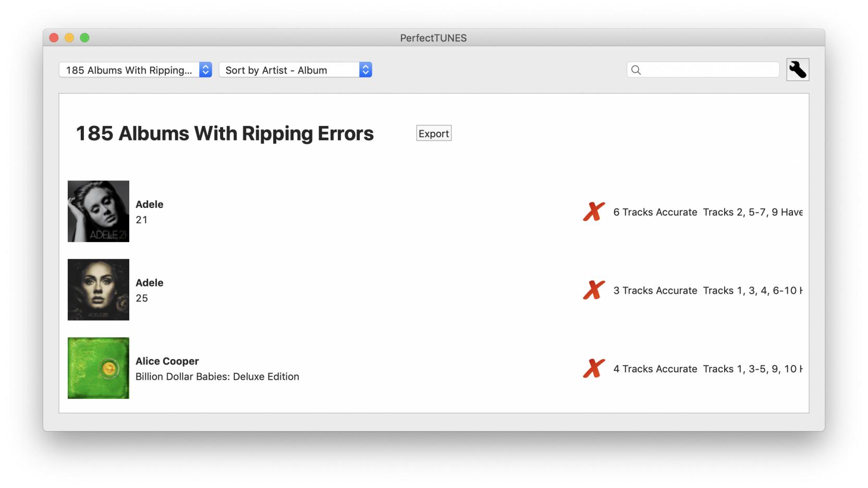Focus the search text field
The image size is (868, 488).
(709, 70)
